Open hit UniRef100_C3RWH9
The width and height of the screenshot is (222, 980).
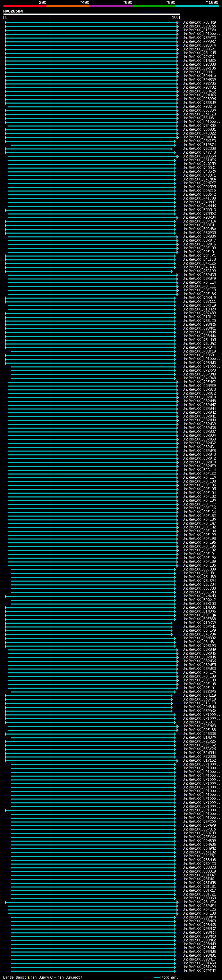(199, 649)
